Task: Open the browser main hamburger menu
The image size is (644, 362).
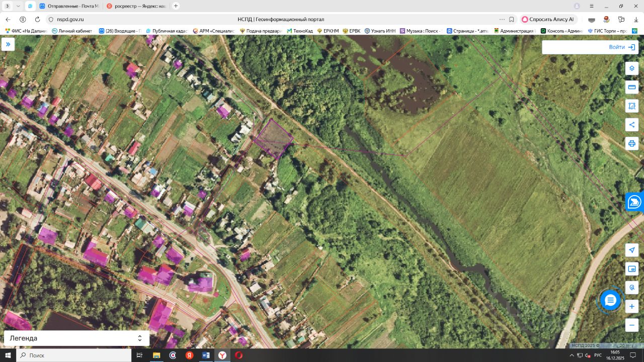Action: coord(592,6)
